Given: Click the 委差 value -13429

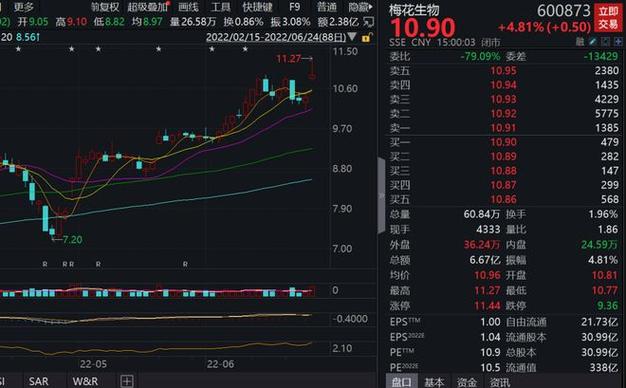Looking at the screenshot, I should (x=601, y=56).
